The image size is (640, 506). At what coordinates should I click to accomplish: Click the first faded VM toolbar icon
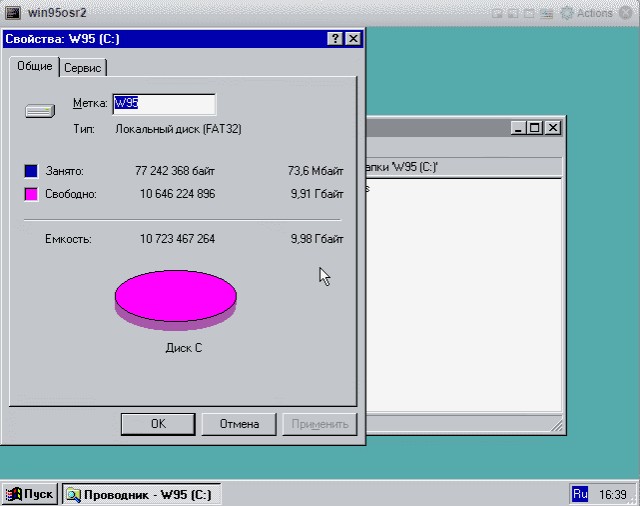497,13
